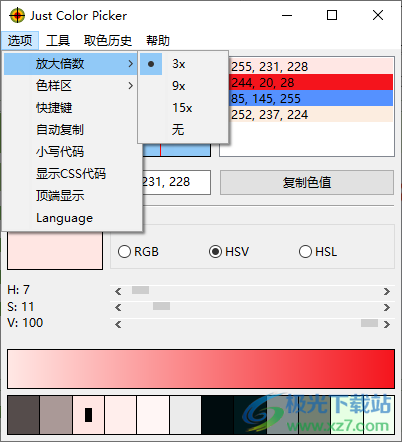Viewport: 402px width, 442px height.
Task: Toggle 自动复制 option
Action: click(71, 130)
